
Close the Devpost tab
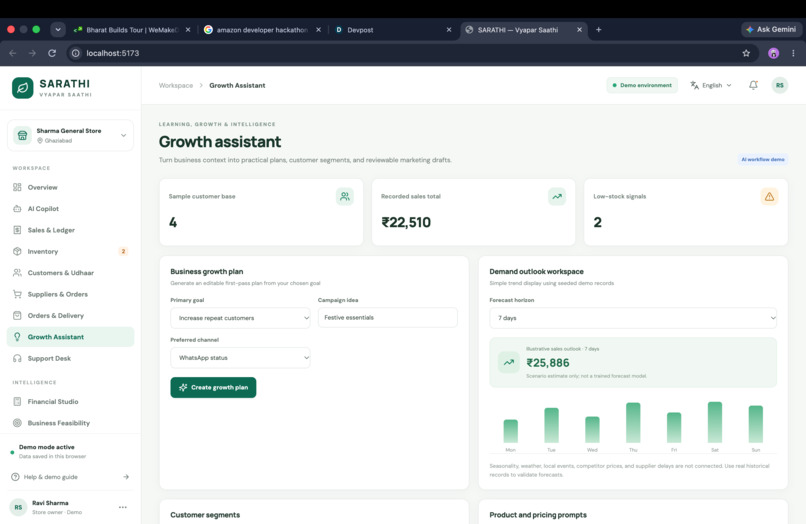(449, 30)
